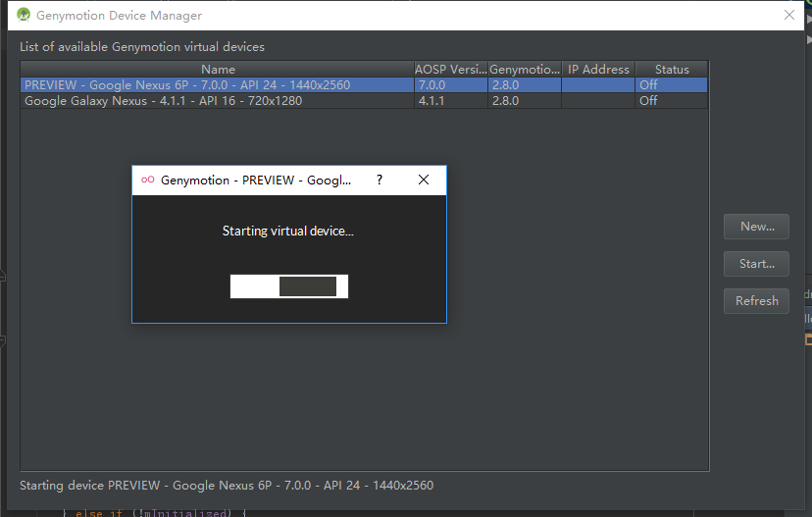Viewport: 812px width, 517px height.
Task: Sort by the Genymotion version column header
Action: coord(525,70)
